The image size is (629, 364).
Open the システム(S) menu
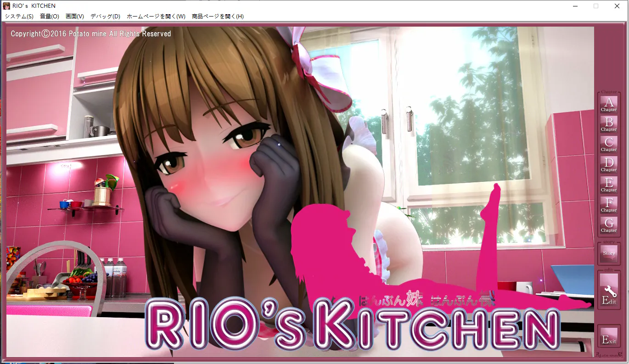pos(19,17)
